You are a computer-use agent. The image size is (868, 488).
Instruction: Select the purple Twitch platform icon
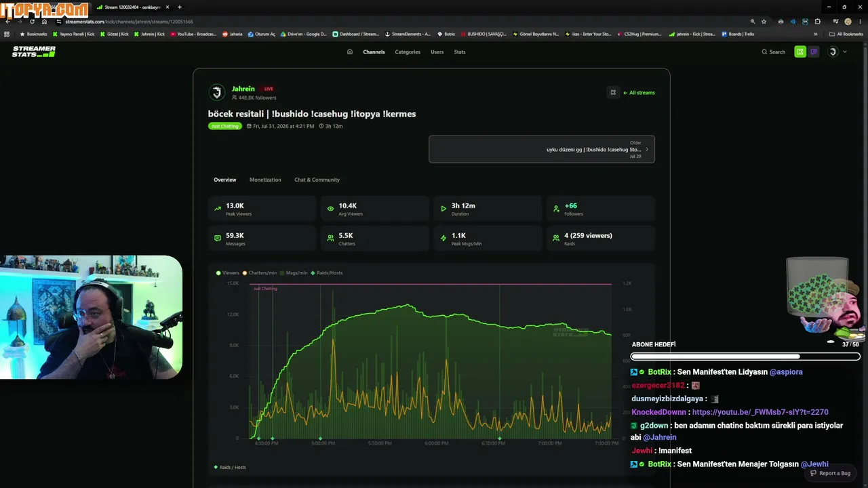pos(814,52)
